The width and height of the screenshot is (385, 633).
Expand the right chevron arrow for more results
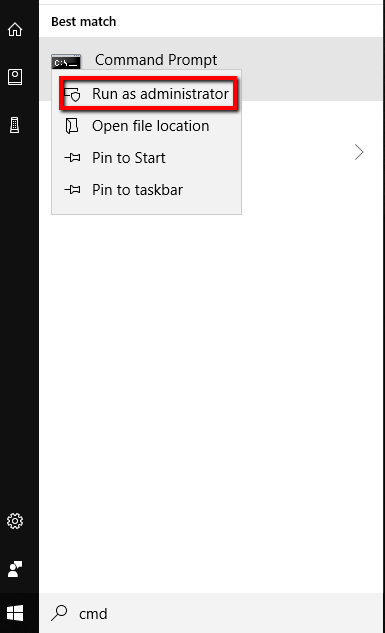(359, 152)
